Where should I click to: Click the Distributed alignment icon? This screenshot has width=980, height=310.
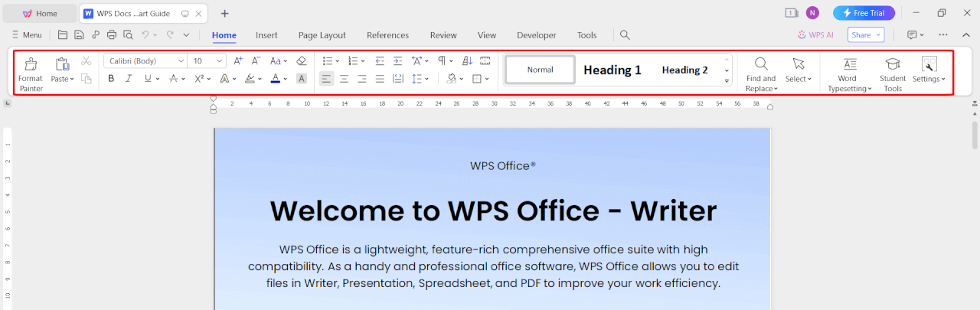click(397, 78)
